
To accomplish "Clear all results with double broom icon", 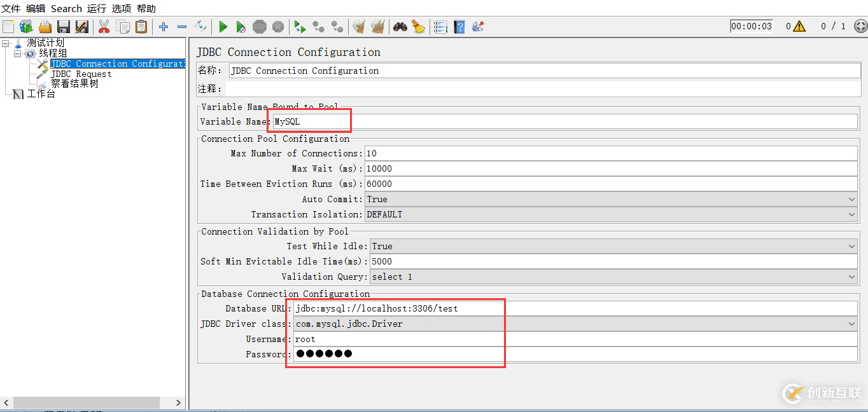I will (x=378, y=27).
